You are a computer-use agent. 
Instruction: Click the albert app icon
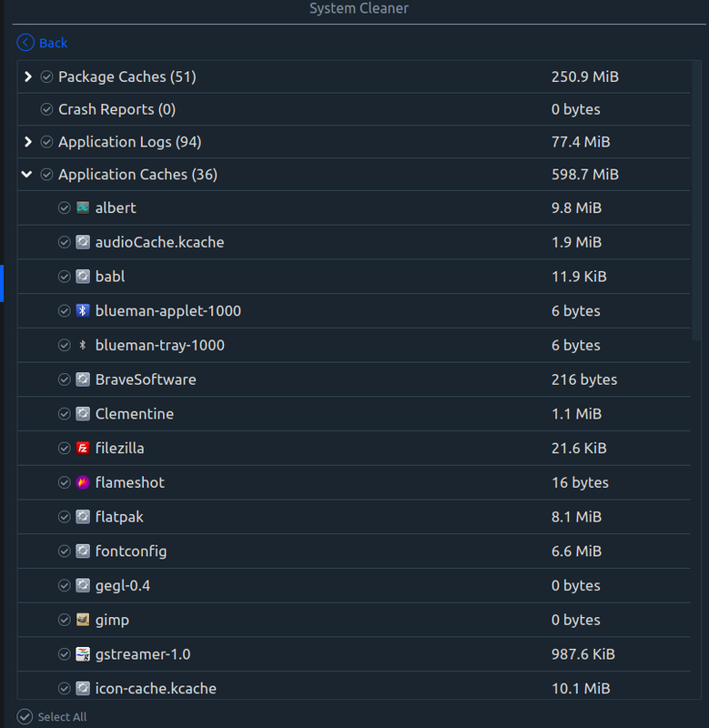83,207
